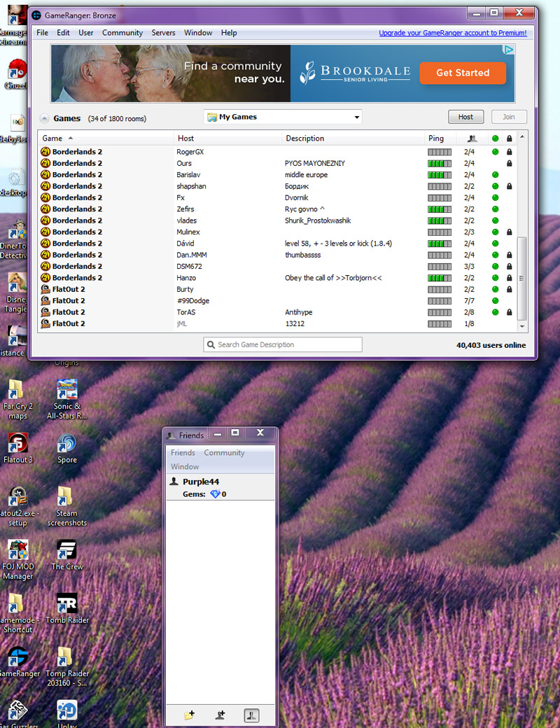
Task: Click the Host button
Action: (465, 117)
